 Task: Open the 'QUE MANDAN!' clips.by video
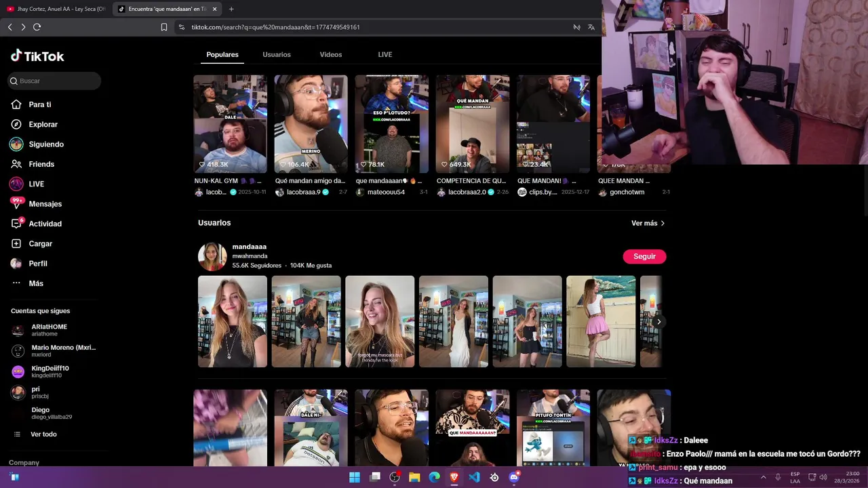[x=553, y=124]
